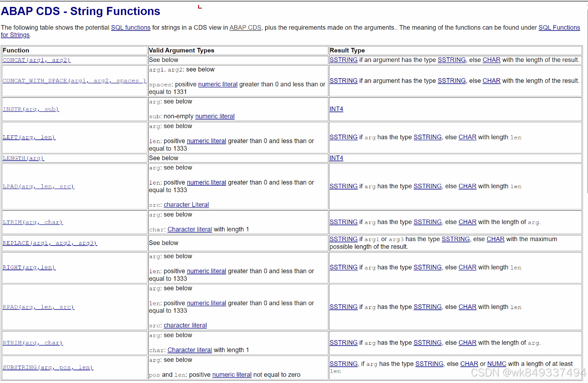588x383 pixels.
Task: Open the SUBSTRING(arg, pos, len) link
Action: coord(48,368)
